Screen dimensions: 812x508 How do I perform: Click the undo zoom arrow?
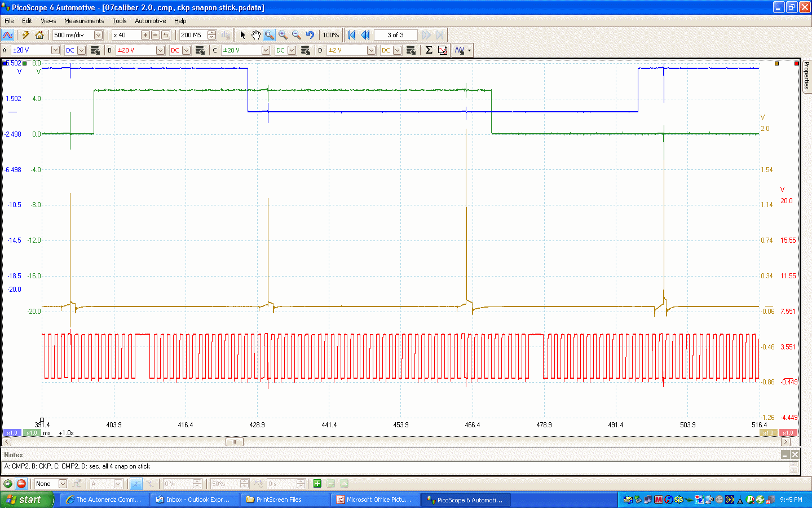[x=310, y=35]
